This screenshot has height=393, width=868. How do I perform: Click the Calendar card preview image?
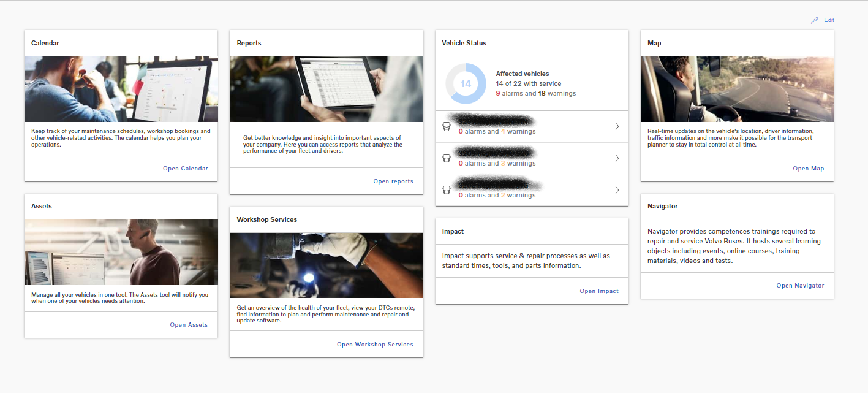[x=121, y=89]
